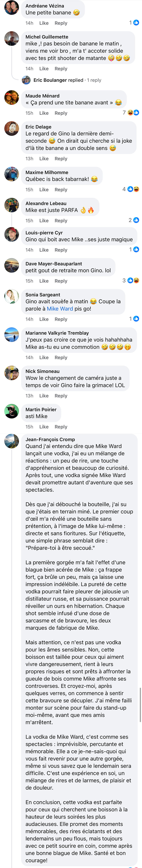Like Martin Poirier's 'asti Mike' comment
142x868 pixels.
pos(44,427)
